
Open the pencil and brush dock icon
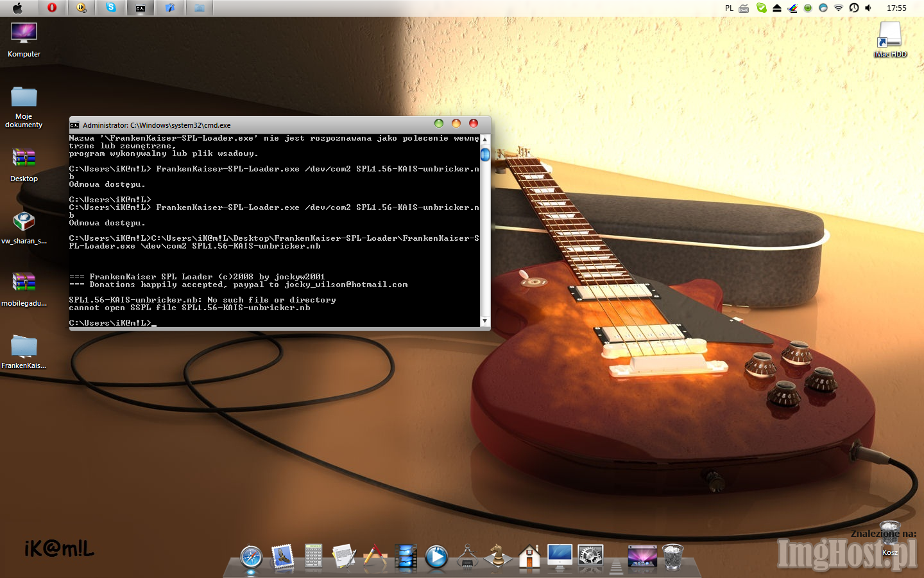(375, 556)
